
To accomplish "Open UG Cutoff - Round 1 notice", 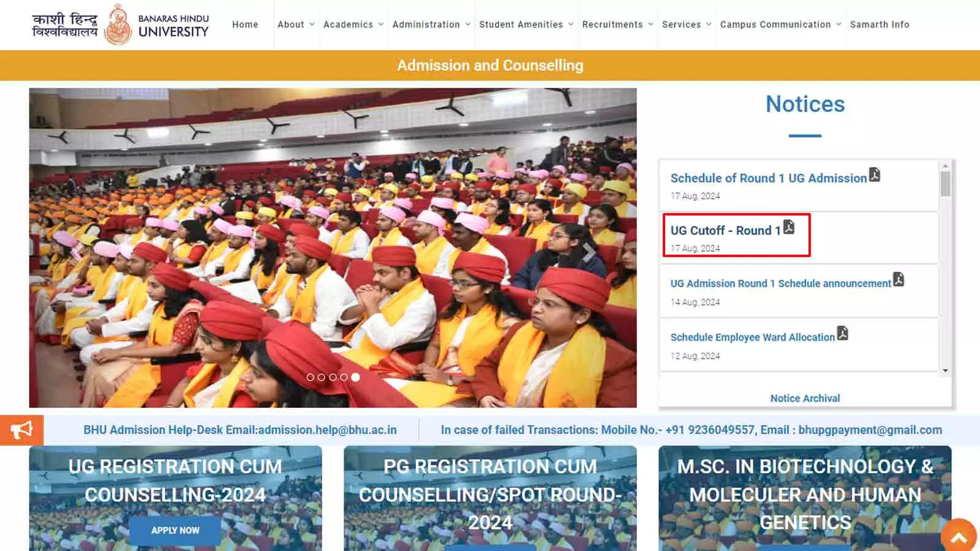I will coord(725,230).
